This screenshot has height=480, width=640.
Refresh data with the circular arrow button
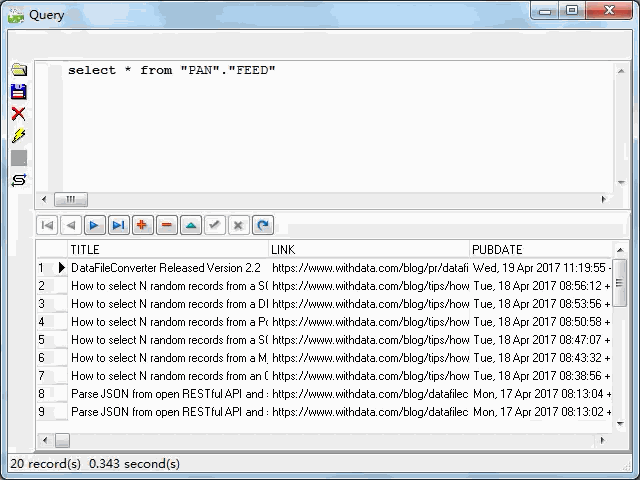tap(262, 225)
